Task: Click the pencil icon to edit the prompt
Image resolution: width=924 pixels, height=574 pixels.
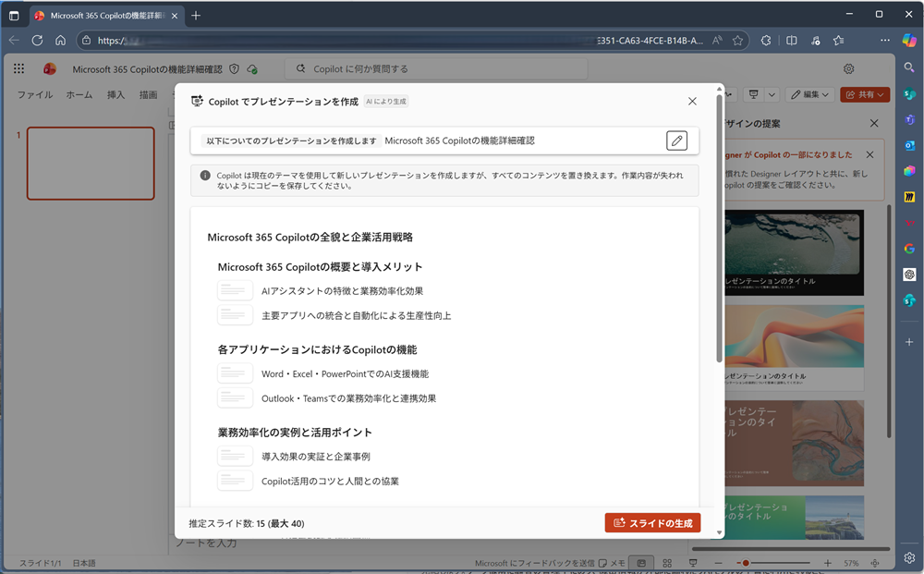Action: [x=677, y=140]
